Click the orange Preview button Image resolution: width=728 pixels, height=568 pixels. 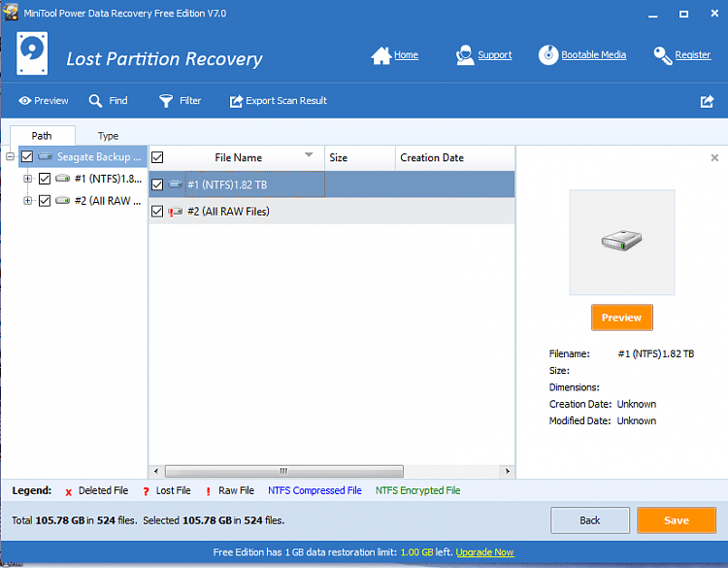coord(621,317)
